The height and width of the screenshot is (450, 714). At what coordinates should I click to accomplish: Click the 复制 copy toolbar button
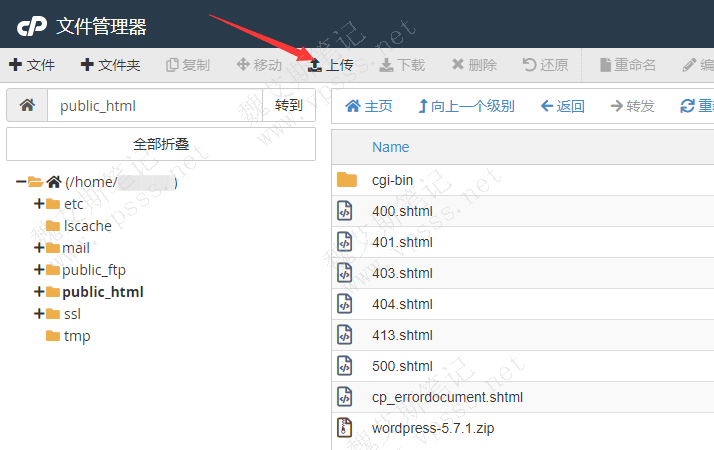[x=188, y=65]
